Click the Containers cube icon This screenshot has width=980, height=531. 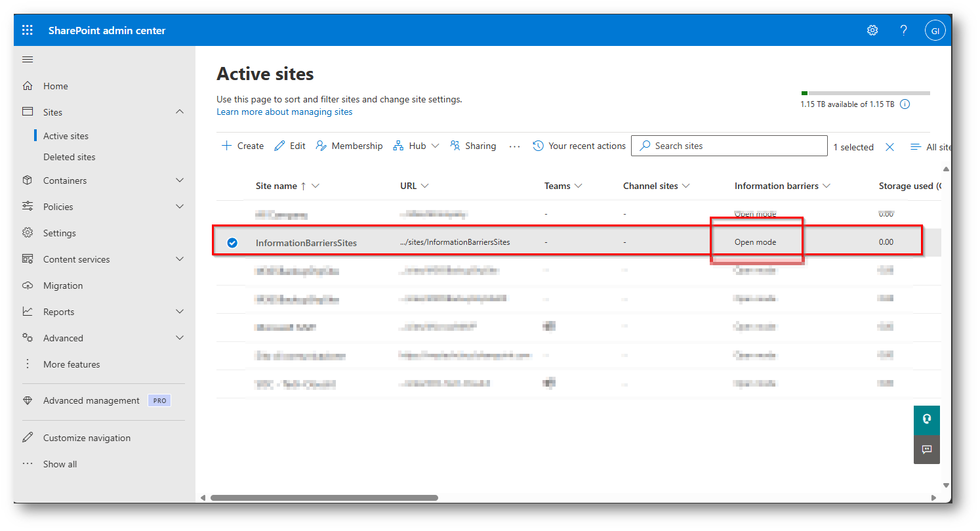click(28, 181)
